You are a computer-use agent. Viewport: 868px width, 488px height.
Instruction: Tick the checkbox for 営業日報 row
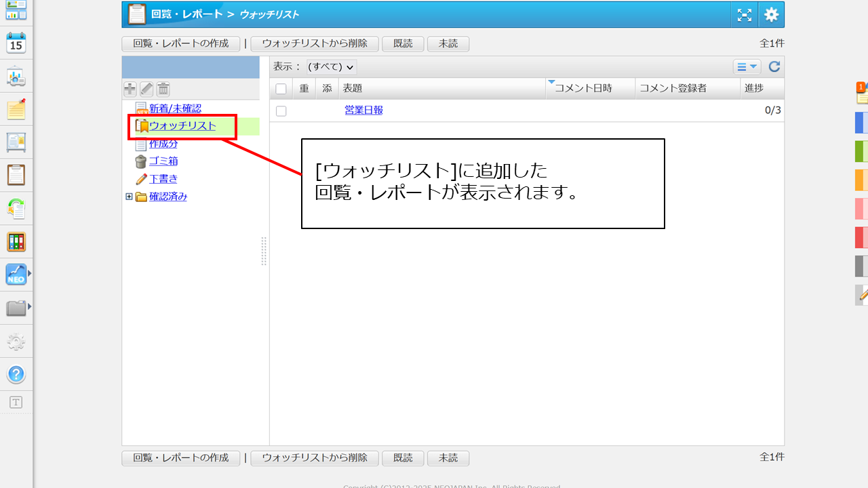pyautogui.click(x=281, y=110)
